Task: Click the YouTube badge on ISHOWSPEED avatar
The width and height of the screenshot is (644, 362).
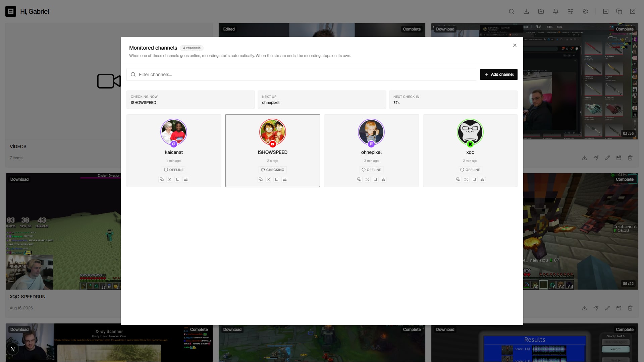Action: click(x=273, y=144)
